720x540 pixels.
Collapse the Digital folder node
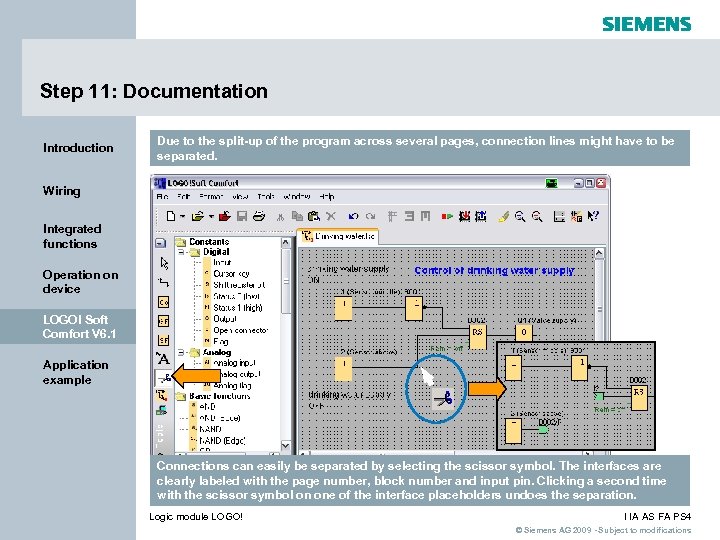point(182,252)
